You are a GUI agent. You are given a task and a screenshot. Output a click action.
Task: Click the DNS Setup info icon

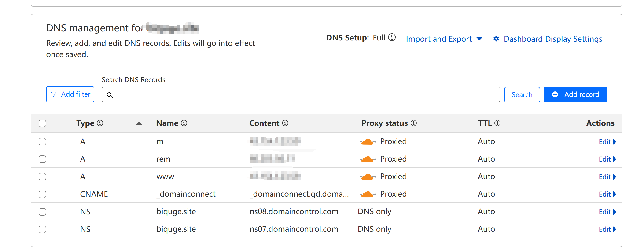392,37
